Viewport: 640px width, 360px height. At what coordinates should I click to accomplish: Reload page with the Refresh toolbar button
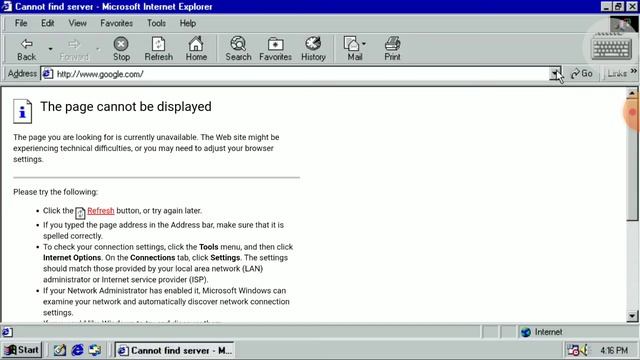(158, 49)
